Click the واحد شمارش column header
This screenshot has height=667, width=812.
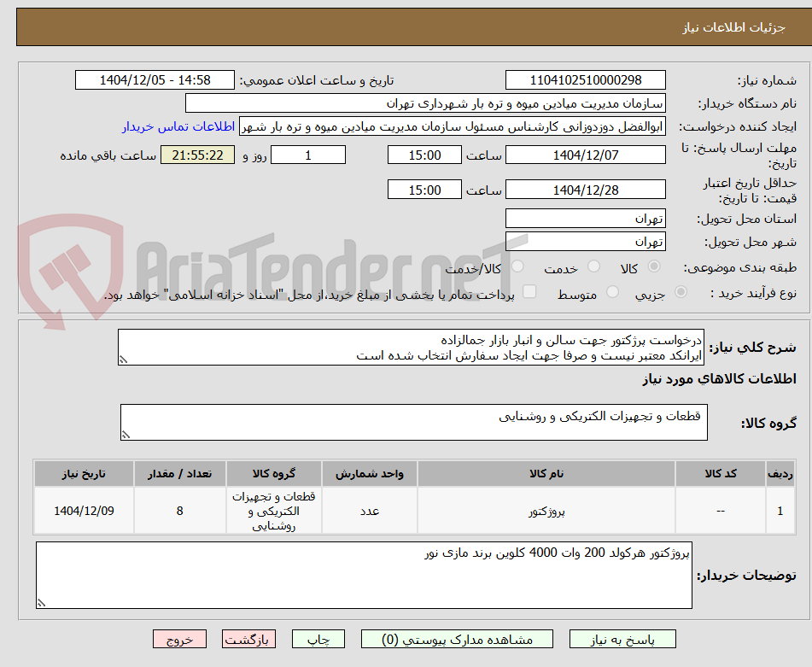click(x=369, y=474)
